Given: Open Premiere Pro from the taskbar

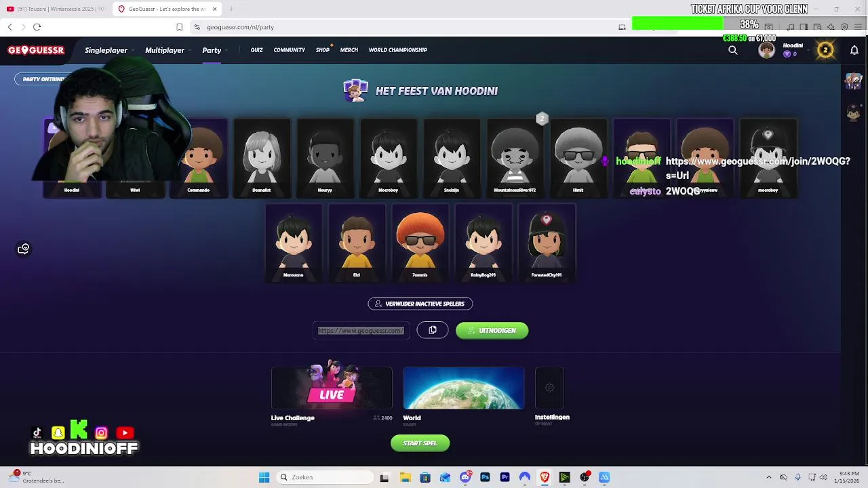Looking at the screenshot, I should pos(505,478).
